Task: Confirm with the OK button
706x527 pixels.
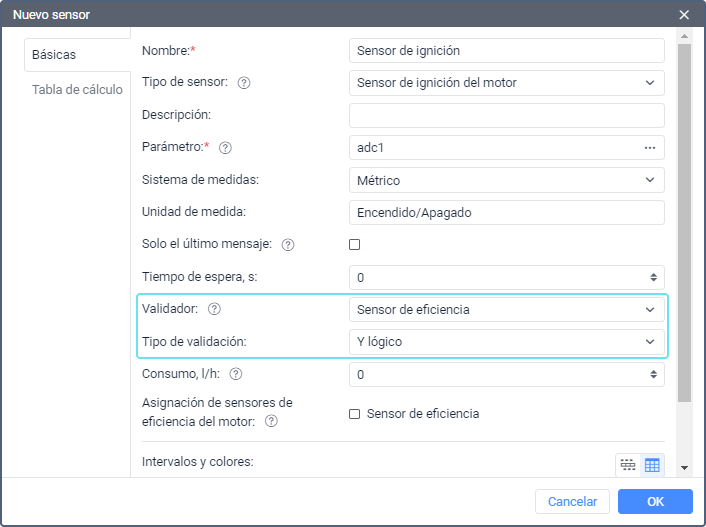Action: [655, 502]
